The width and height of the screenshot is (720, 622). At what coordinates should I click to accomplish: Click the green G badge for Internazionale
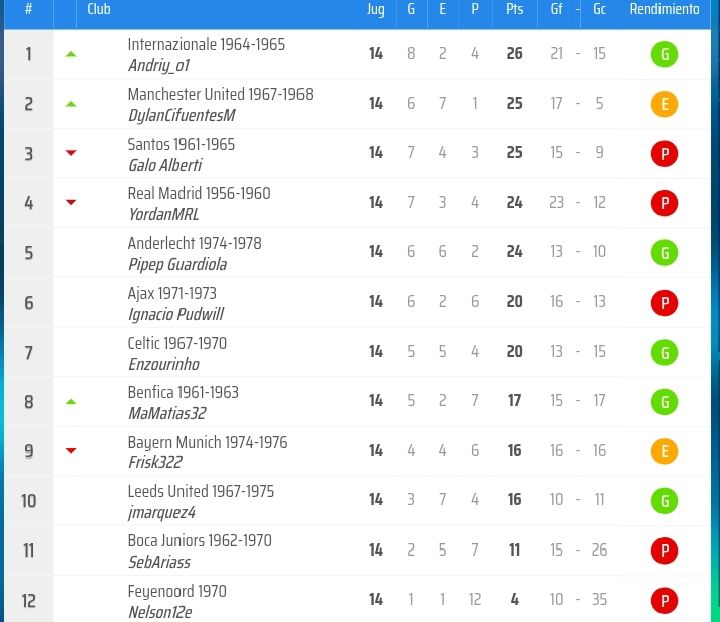coord(664,54)
